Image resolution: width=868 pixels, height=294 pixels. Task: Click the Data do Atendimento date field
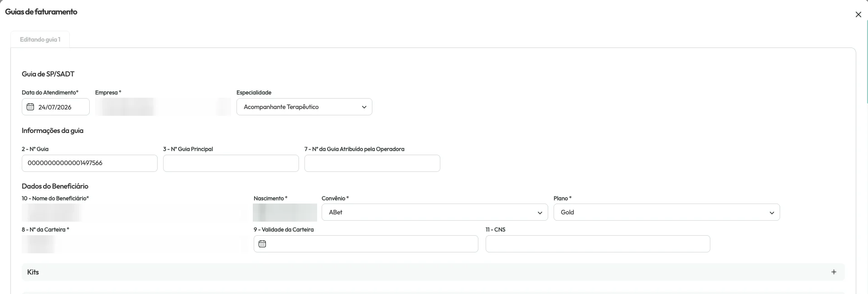(x=56, y=107)
